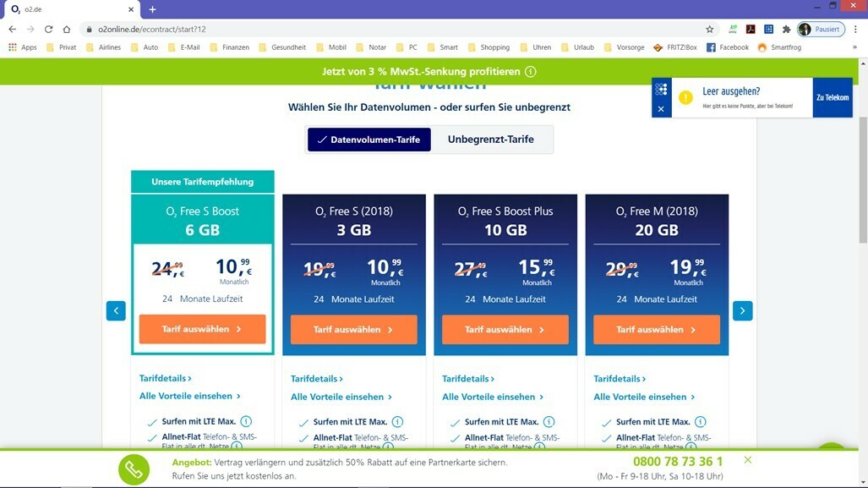Open Alle Vorteile einsehen for 6 GB tariff
This screenshot has width=868, height=488.
190,396
